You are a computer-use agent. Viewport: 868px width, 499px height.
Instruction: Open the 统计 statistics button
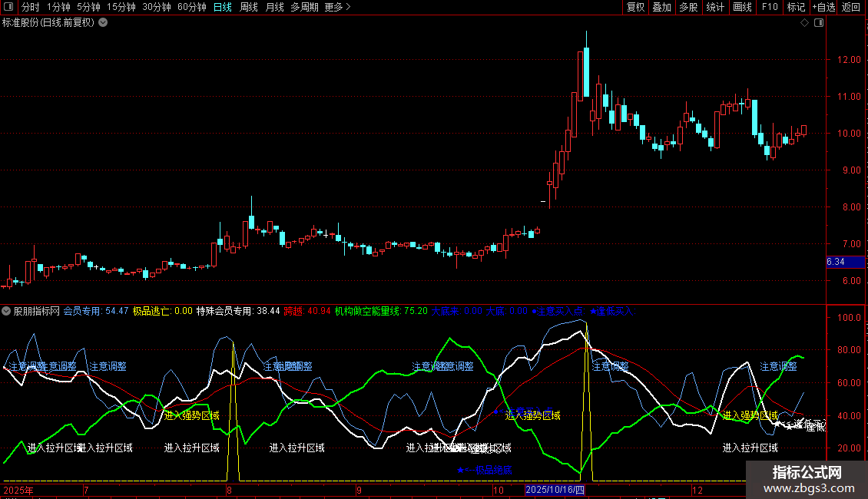coord(715,7)
